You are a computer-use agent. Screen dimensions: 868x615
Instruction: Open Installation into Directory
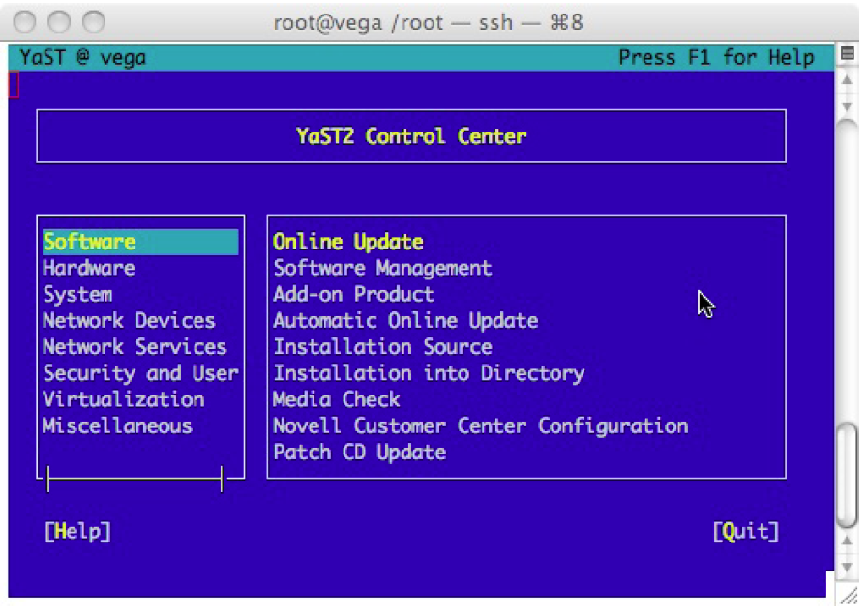click(429, 373)
